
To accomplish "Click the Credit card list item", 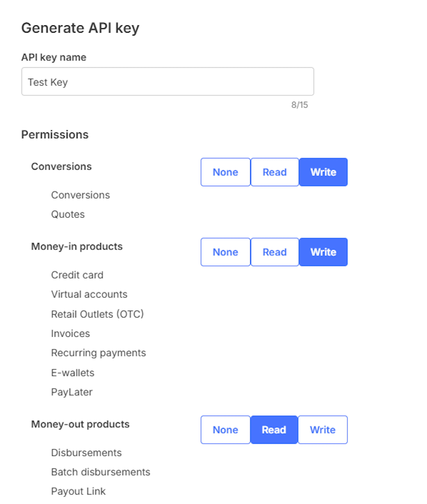I will (77, 275).
